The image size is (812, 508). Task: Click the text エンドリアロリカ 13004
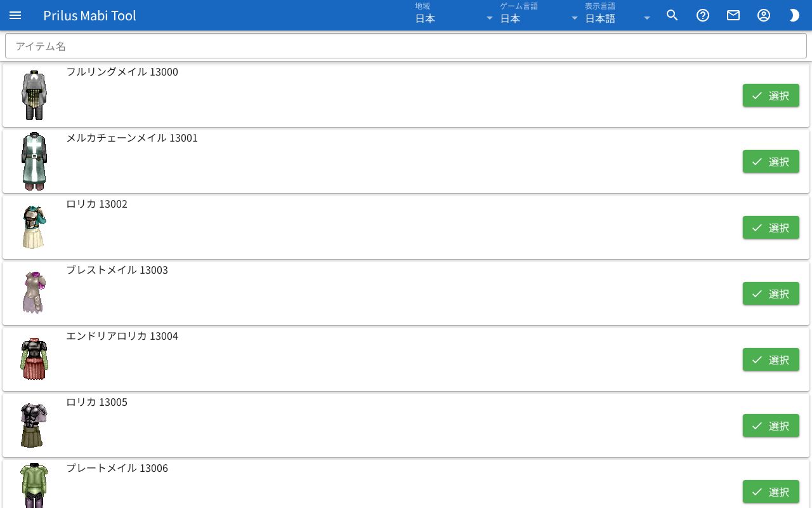click(122, 336)
